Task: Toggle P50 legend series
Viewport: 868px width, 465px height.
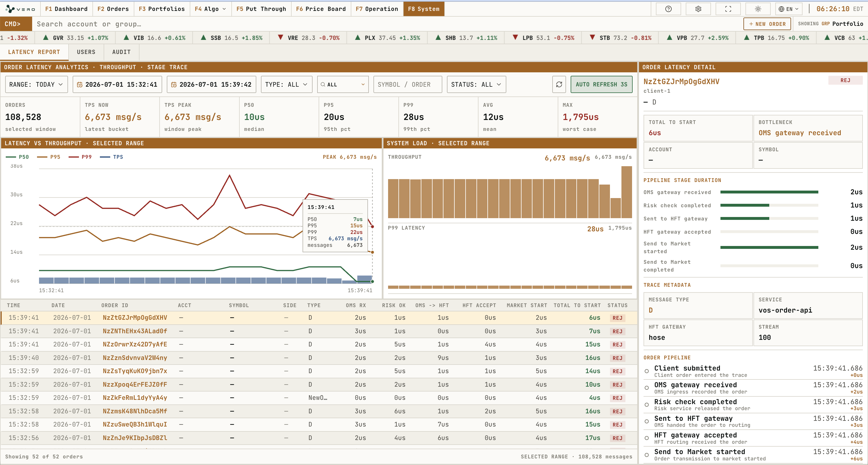Action: coord(18,157)
